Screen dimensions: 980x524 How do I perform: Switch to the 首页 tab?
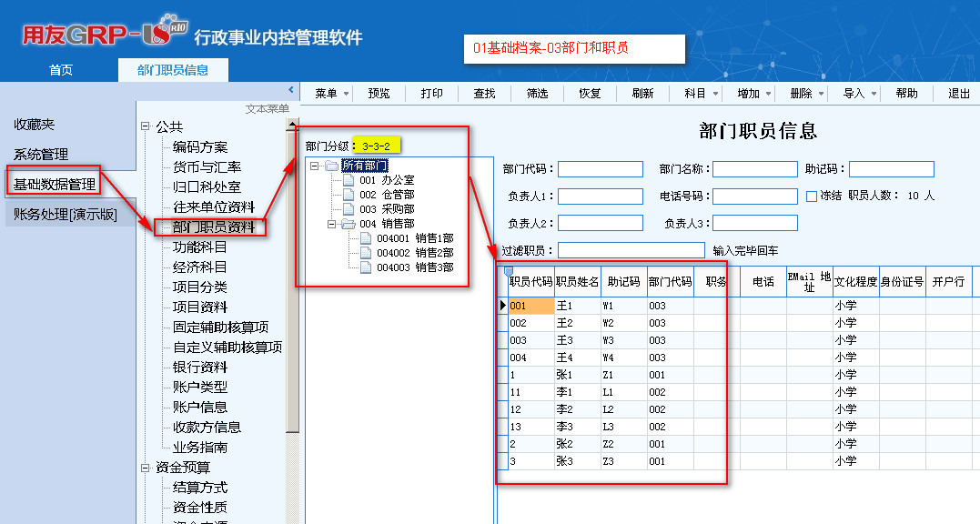(60, 70)
